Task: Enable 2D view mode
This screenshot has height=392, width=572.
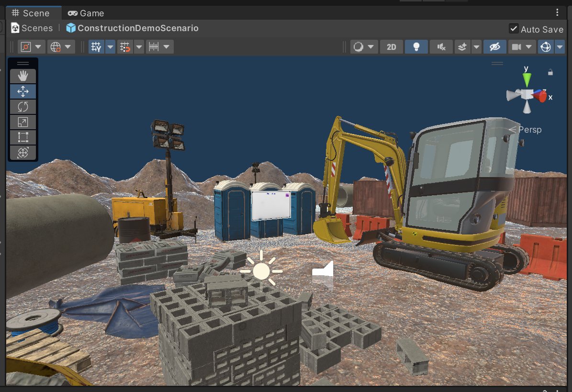Action: [391, 46]
